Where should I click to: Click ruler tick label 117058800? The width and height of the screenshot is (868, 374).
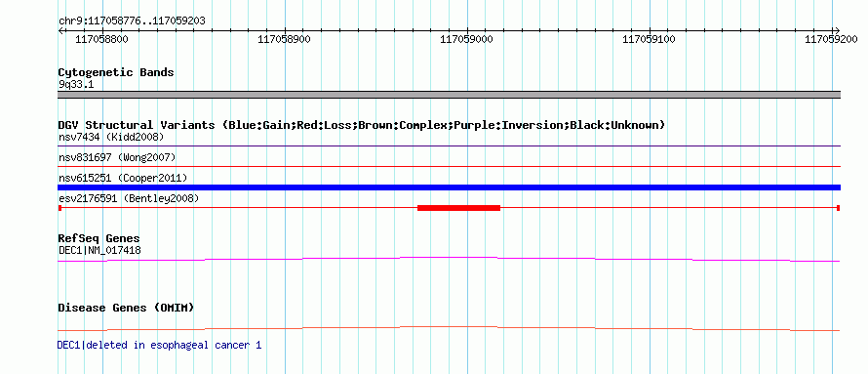point(101,39)
